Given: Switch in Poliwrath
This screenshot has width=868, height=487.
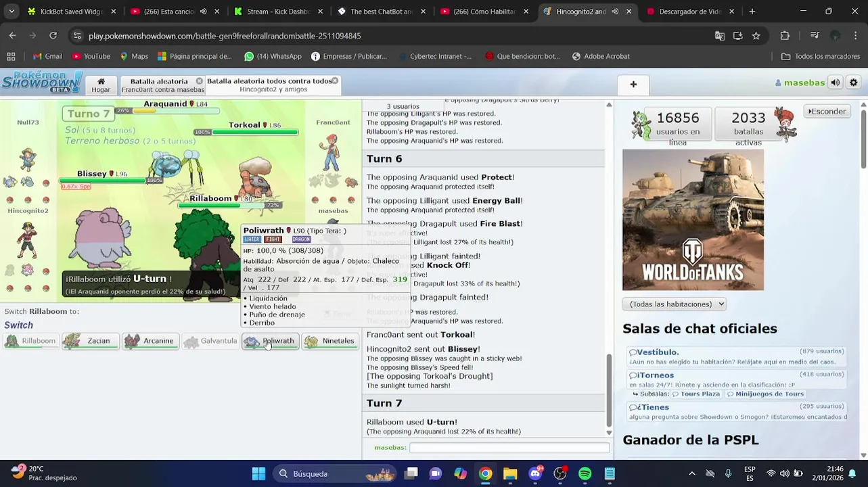Looking at the screenshot, I should click(x=271, y=341).
